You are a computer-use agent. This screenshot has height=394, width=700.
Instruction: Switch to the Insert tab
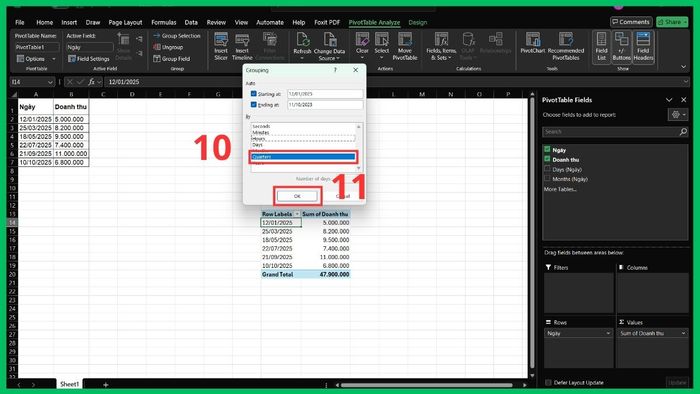pyautogui.click(x=69, y=22)
